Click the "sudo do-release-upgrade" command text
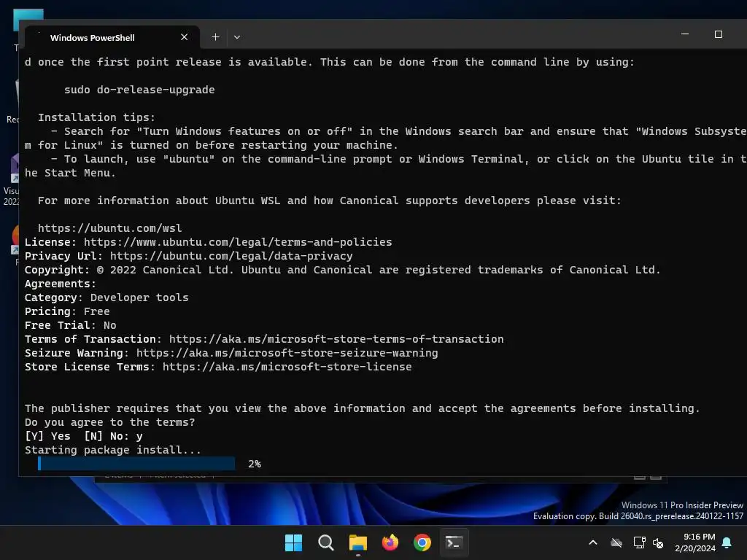 [139, 90]
